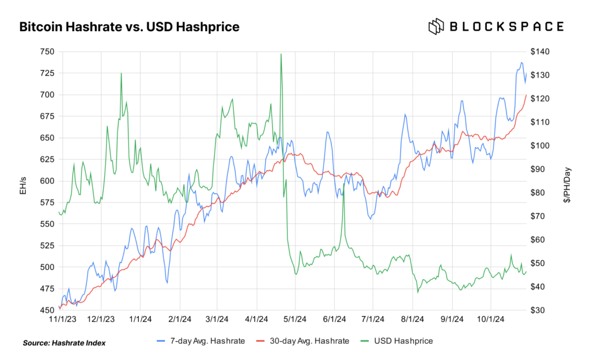Click the $/PH/Day right axis title

567,185
